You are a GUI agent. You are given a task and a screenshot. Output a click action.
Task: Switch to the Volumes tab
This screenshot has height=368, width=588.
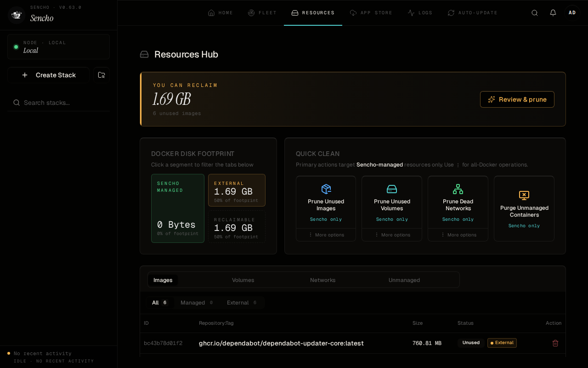(243, 280)
